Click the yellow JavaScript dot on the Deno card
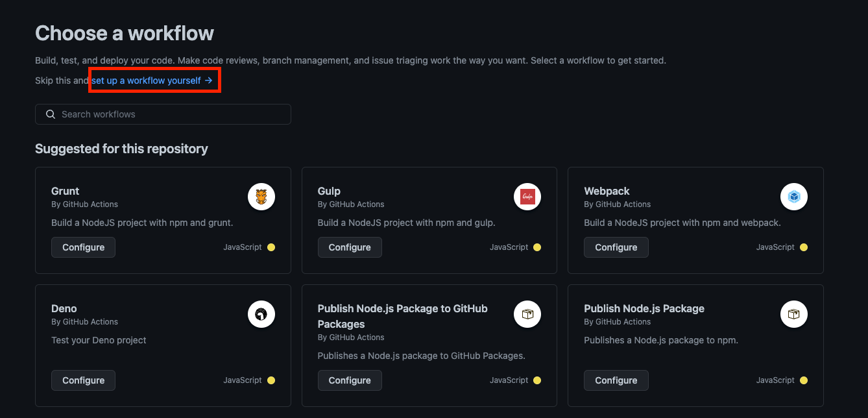Screen dimensions: 868x418 tap(271, 380)
